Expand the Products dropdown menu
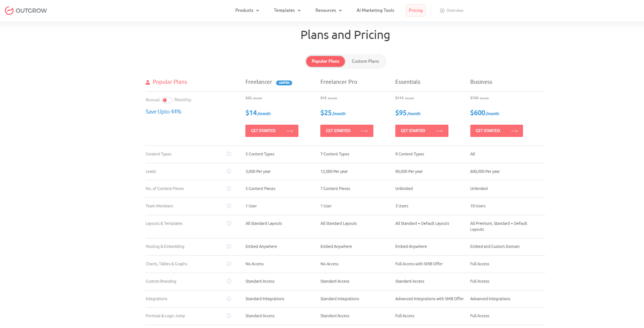The width and height of the screenshot is (644, 328). click(247, 10)
